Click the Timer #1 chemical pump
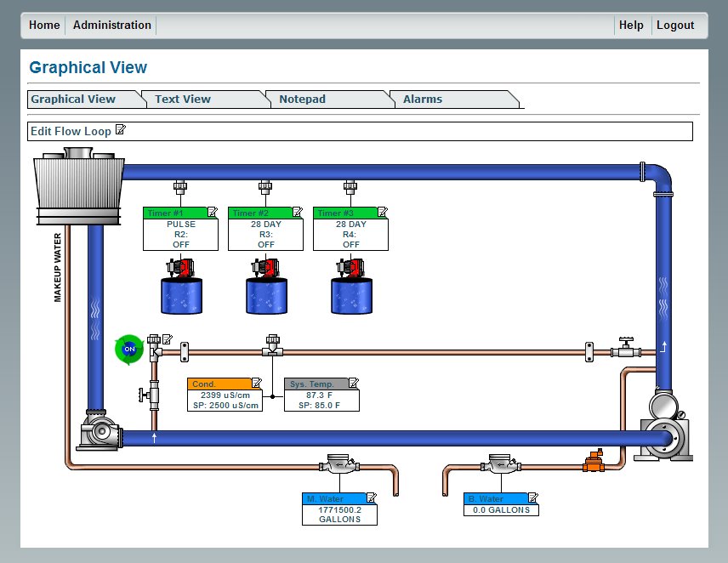This screenshot has width=728, height=563. point(180,268)
